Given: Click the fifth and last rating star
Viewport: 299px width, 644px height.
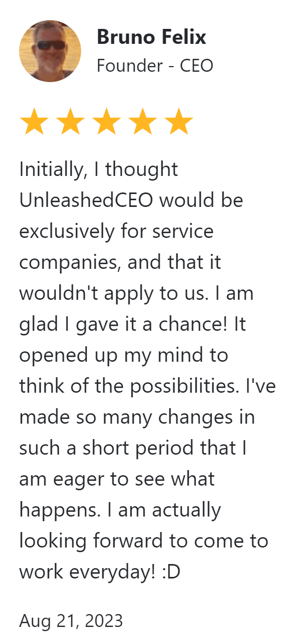Looking at the screenshot, I should pos(179,122).
